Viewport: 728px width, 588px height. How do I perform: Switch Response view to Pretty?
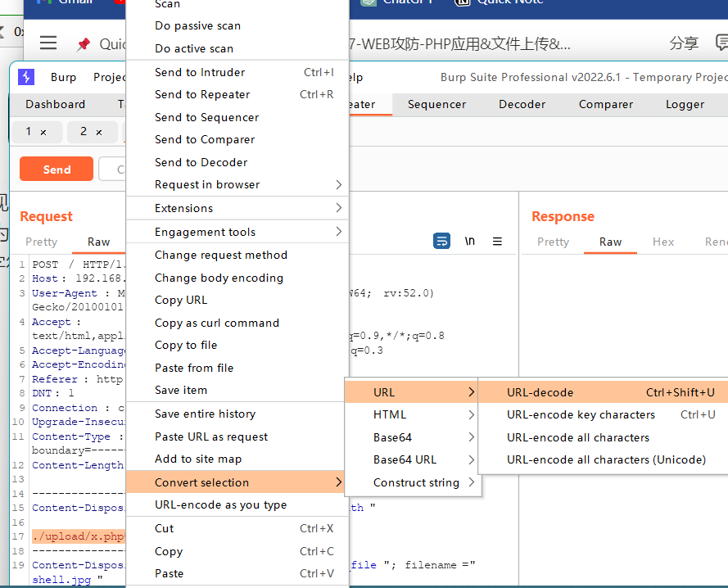pyautogui.click(x=553, y=242)
